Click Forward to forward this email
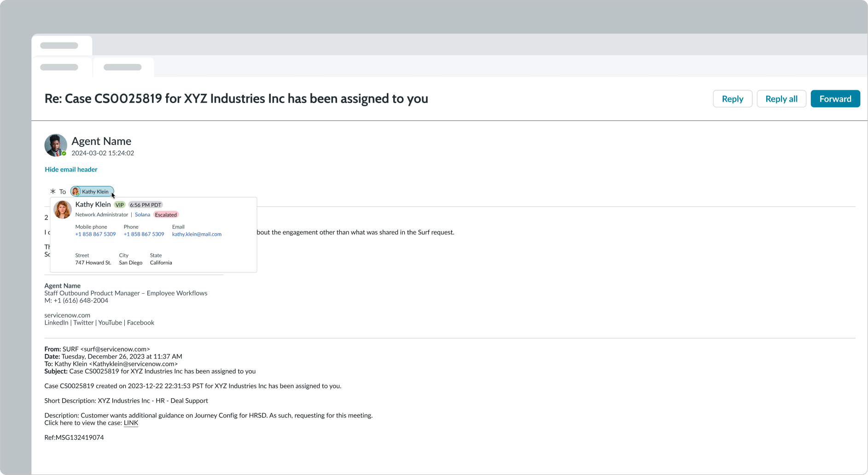This screenshot has height=475, width=868. coord(835,98)
